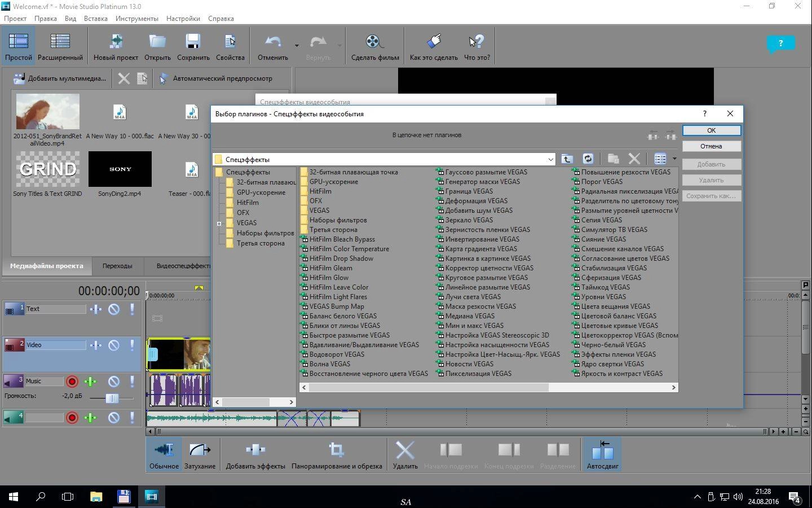The image size is (812, 508).
Task: Open the Инструменты menu
Action: tap(137, 18)
